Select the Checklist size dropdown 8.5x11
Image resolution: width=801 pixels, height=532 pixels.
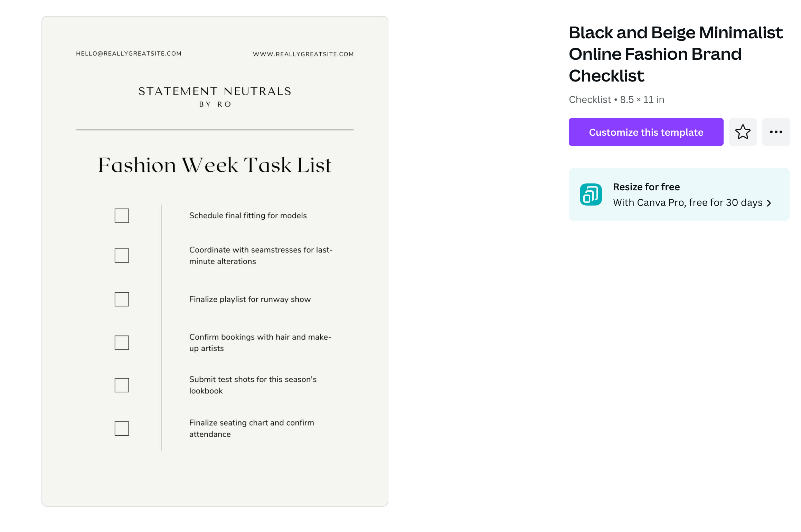(x=642, y=99)
